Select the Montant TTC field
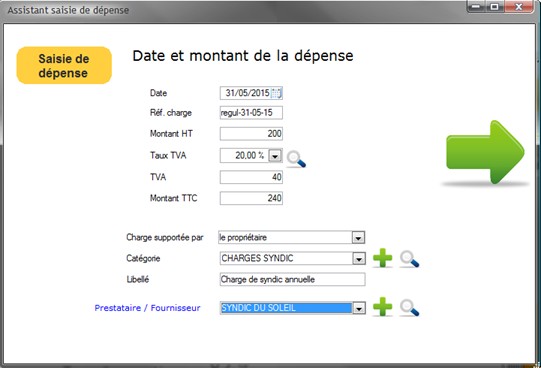This screenshot has width=541, height=368. click(251, 198)
